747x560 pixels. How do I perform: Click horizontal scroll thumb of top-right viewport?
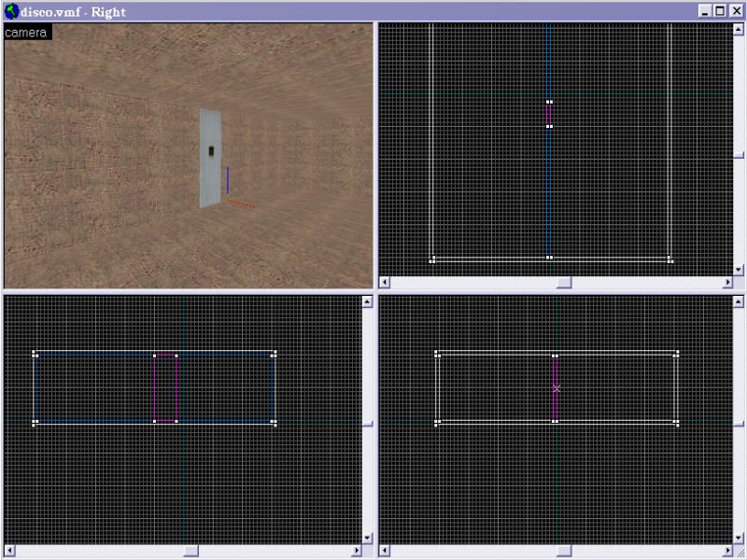564,282
